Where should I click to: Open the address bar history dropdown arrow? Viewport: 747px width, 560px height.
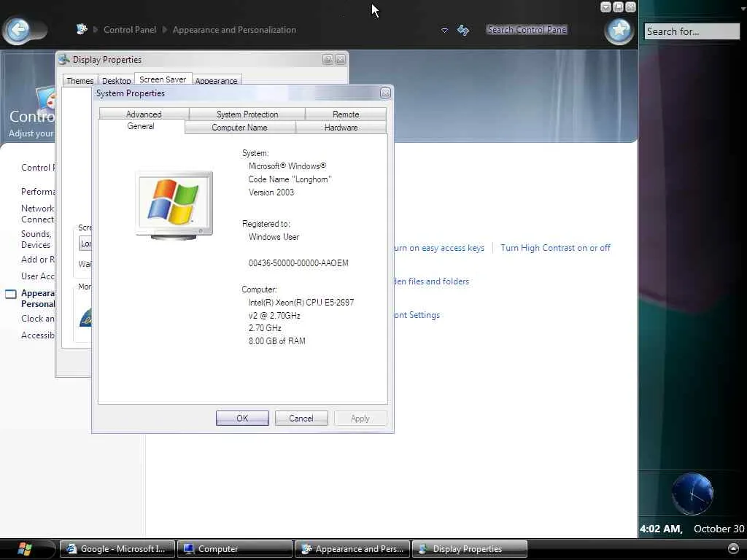pos(444,31)
